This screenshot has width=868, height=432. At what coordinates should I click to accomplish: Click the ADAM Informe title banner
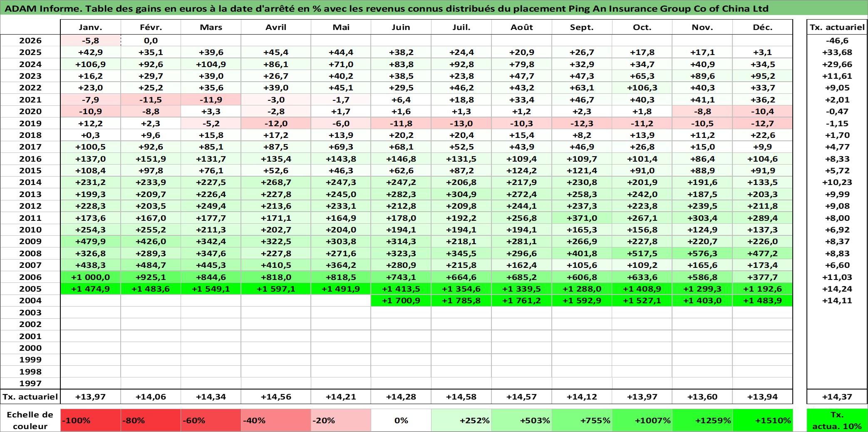pyautogui.click(x=434, y=8)
